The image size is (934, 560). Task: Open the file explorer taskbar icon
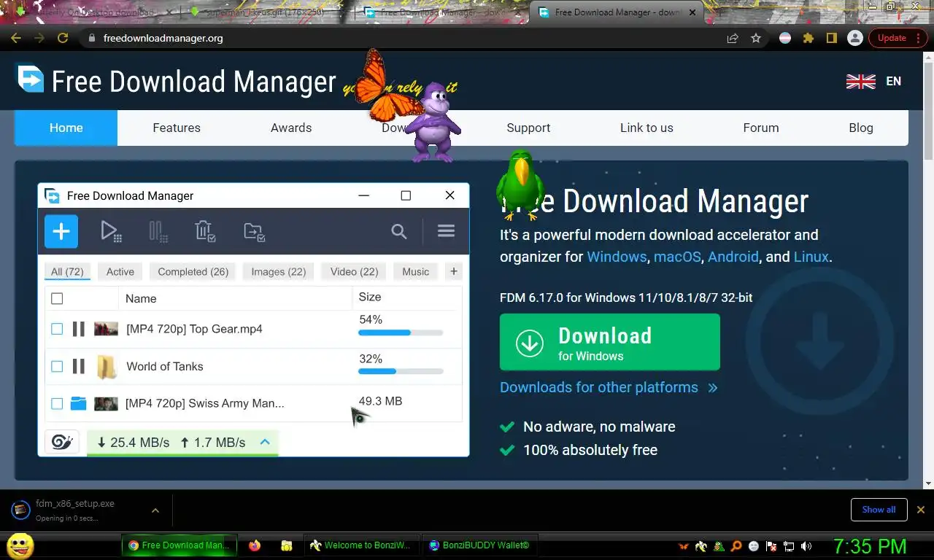click(287, 545)
